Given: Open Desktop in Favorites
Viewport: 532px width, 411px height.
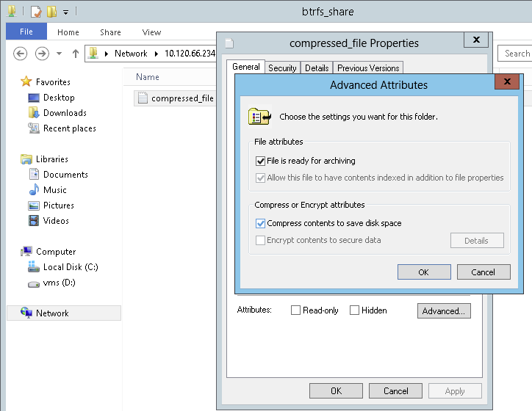Looking at the screenshot, I should point(58,98).
